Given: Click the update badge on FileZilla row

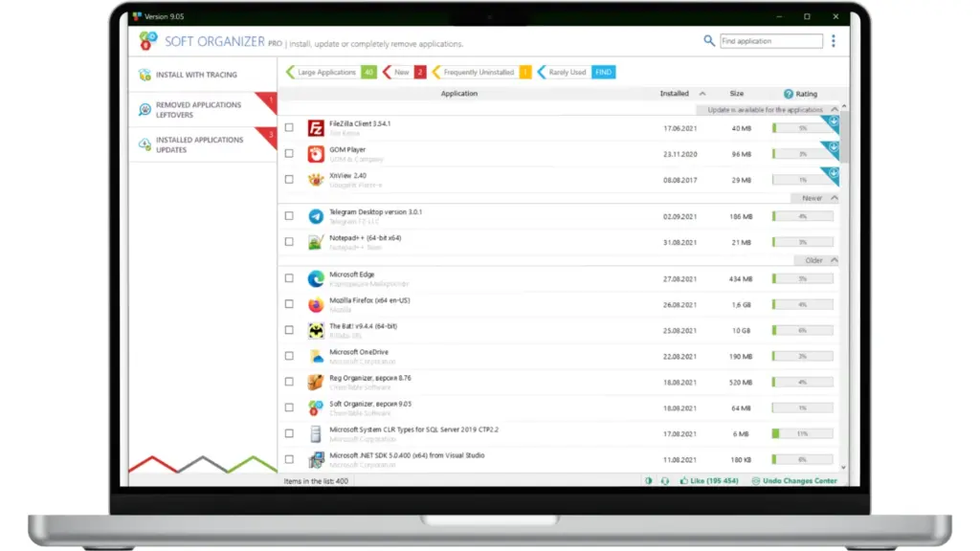Looking at the screenshot, I should (x=832, y=122).
